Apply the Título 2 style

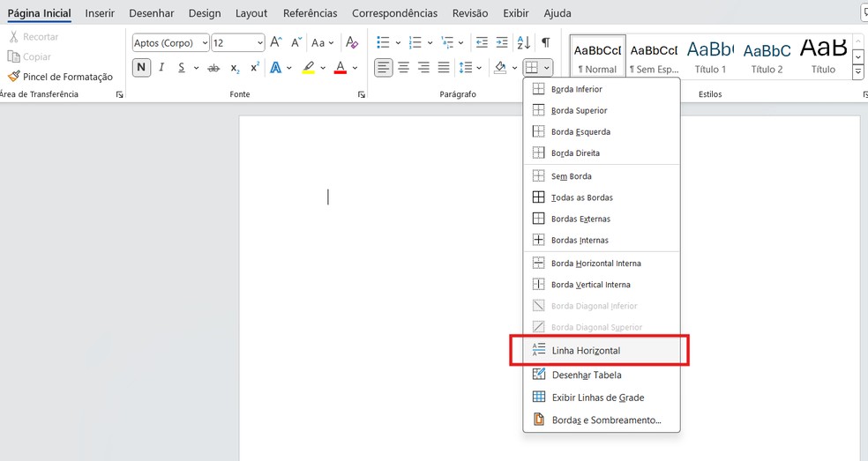pos(767,56)
